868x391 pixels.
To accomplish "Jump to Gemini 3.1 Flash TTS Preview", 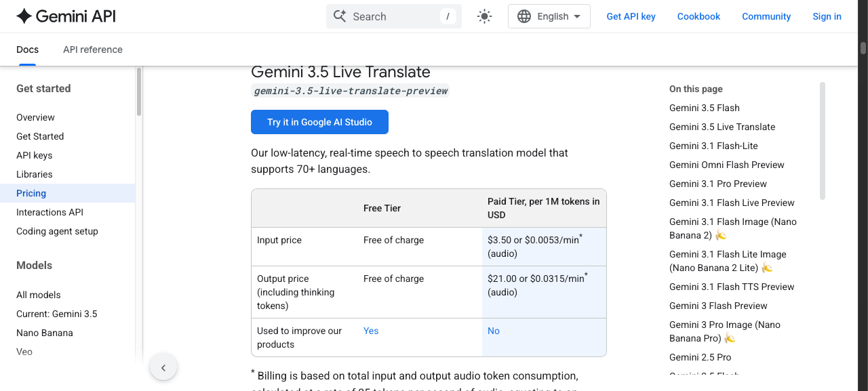I will pos(732,287).
